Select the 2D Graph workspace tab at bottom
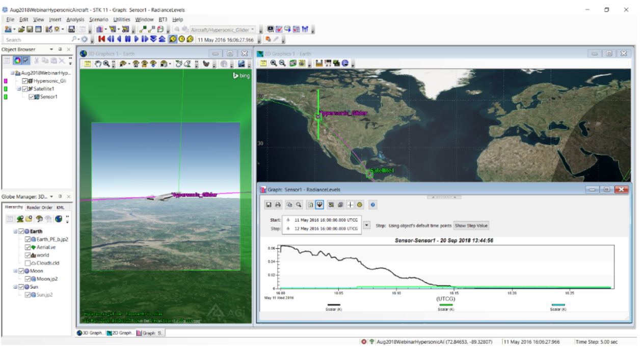 point(120,333)
